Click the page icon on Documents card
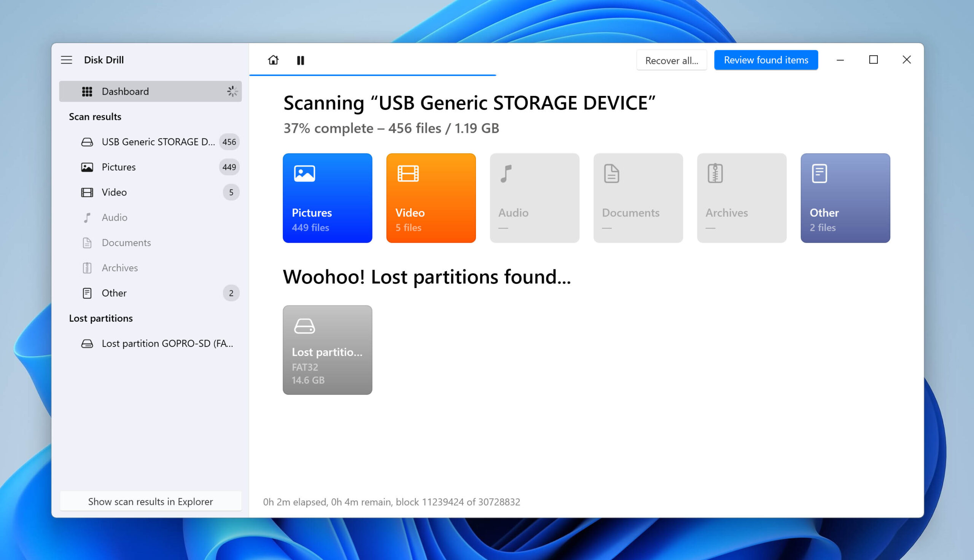The image size is (974, 560). point(611,174)
